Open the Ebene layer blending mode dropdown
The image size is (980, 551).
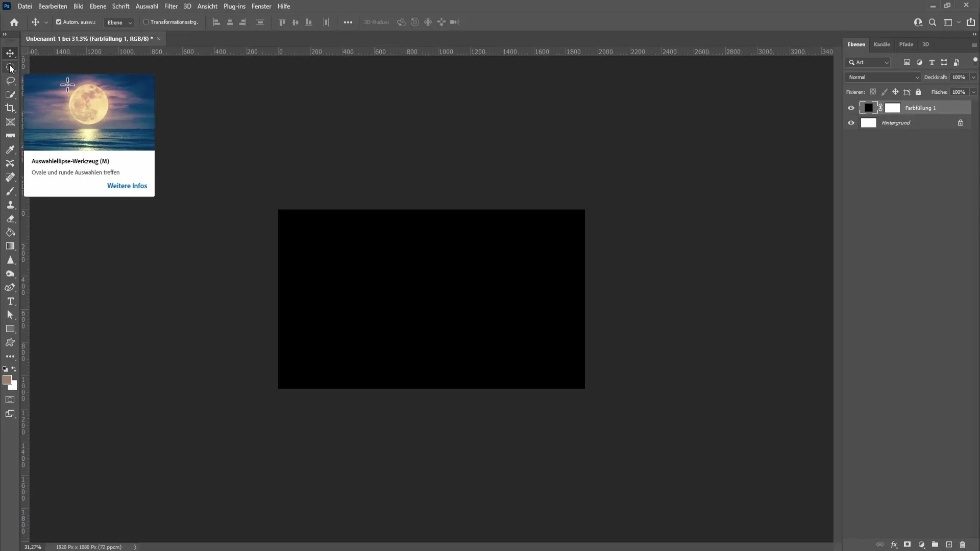point(883,76)
